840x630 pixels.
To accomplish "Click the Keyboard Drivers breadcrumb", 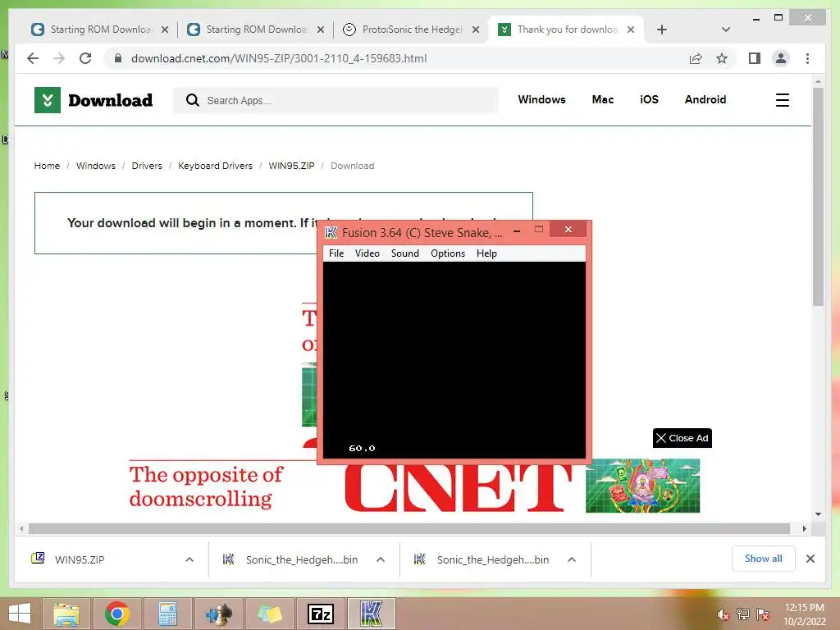I will click(215, 166).
